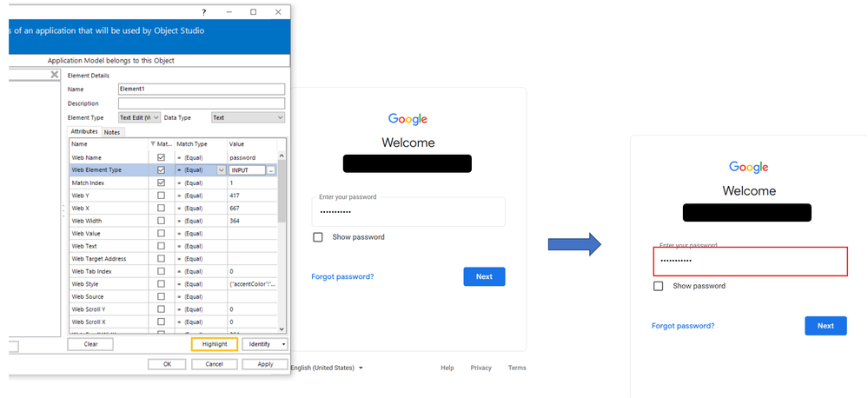This screenshot has height=398, width=868.
Task: Enable the Web Source match checkbox
Action: point(161,296)
